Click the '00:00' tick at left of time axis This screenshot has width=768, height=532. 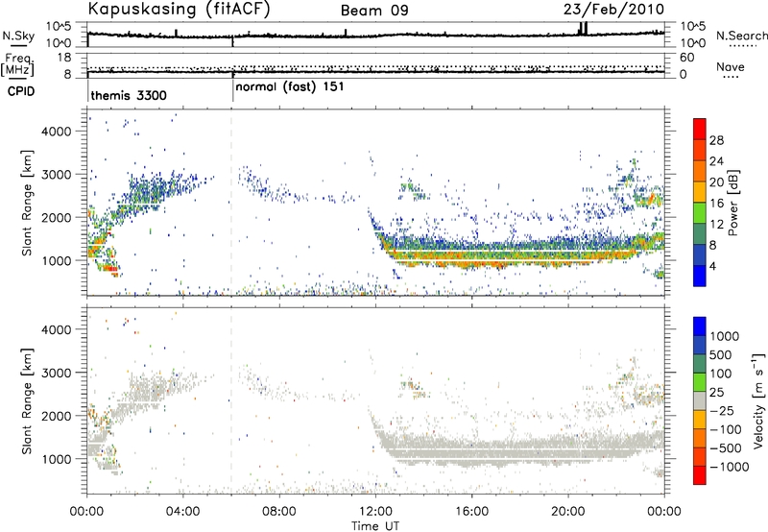pyautogui.click(x=87, y=512)
